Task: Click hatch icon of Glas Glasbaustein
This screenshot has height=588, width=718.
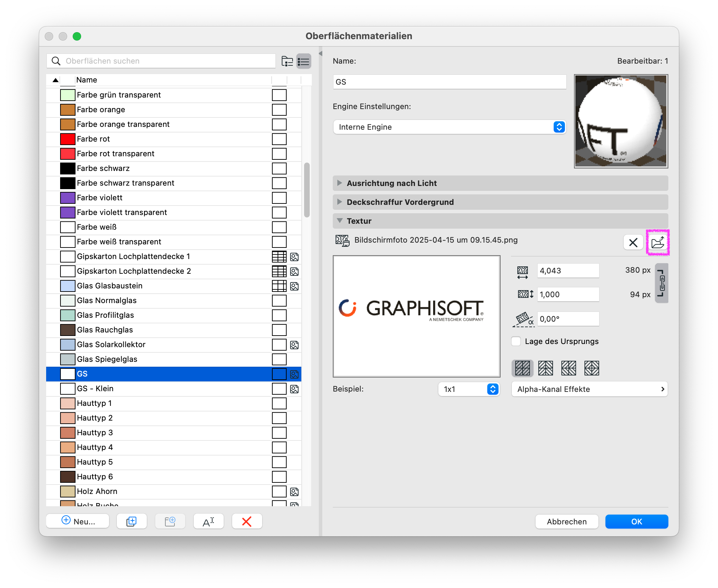Action: (x=279, y=286)
